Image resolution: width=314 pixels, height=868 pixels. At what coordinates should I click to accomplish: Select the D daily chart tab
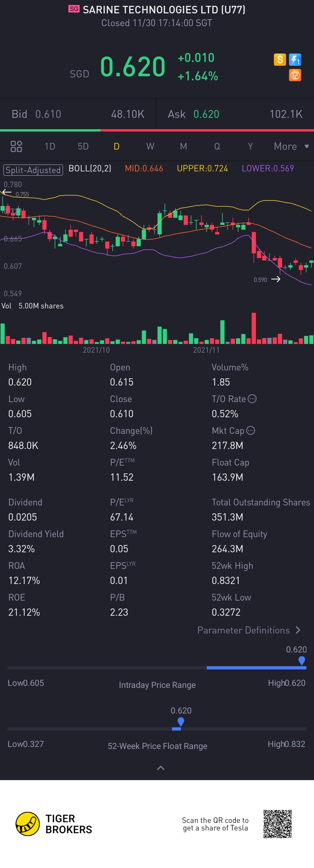click(x=117, y=146)
